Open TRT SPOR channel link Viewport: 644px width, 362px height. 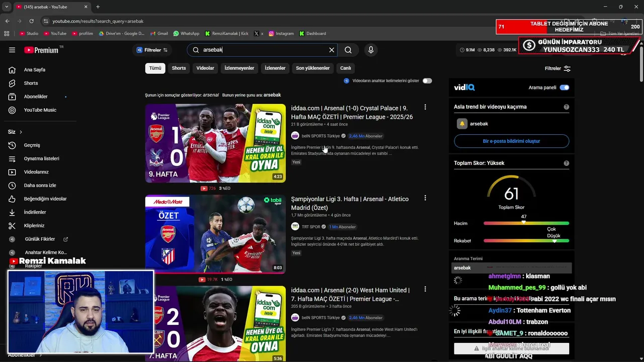(x=310, y=227)
